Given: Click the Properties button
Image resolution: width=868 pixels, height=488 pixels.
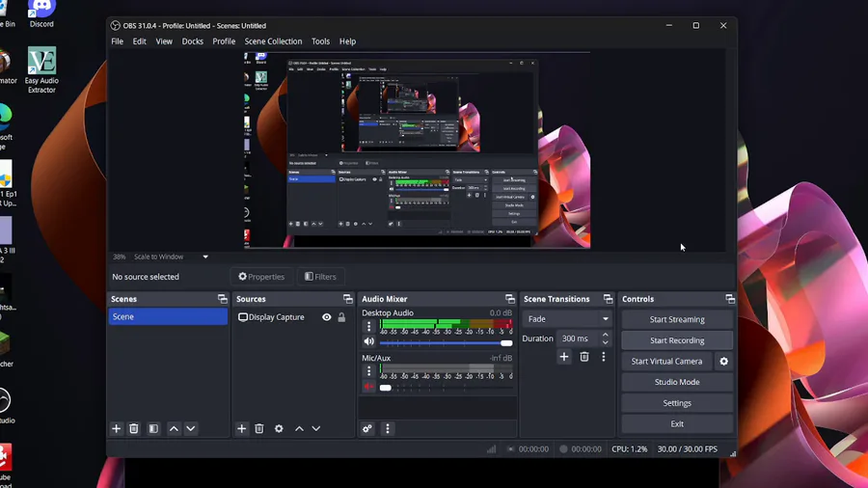Looking at the screenshot, I should [x=261, y=277].
